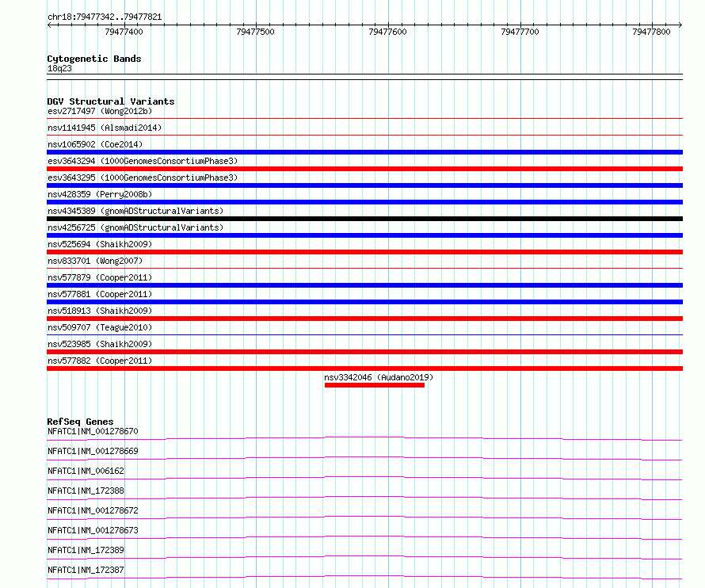This screenshot has height=588, width=705.
Task: Select the RefSeq Genes track title
Action: 80,422
